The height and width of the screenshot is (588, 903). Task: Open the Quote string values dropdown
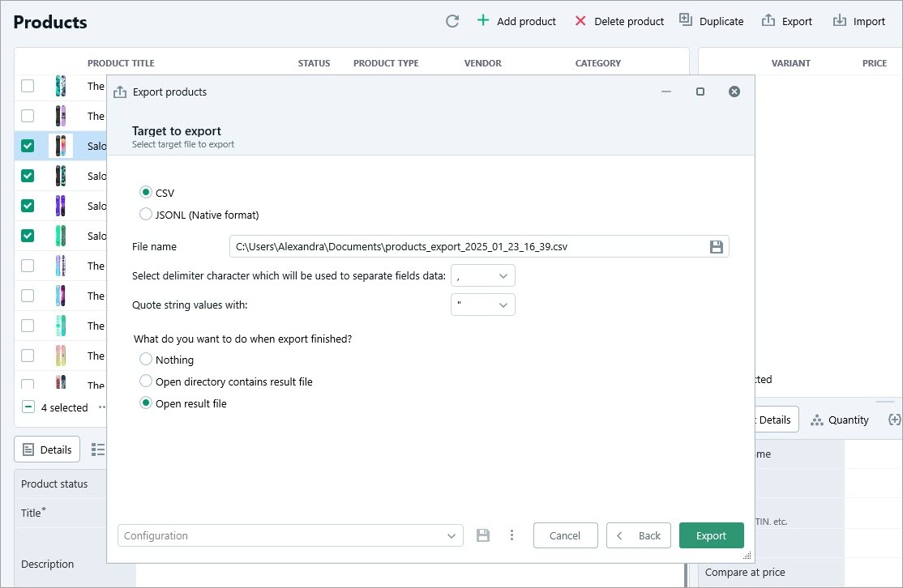(482, 305)
